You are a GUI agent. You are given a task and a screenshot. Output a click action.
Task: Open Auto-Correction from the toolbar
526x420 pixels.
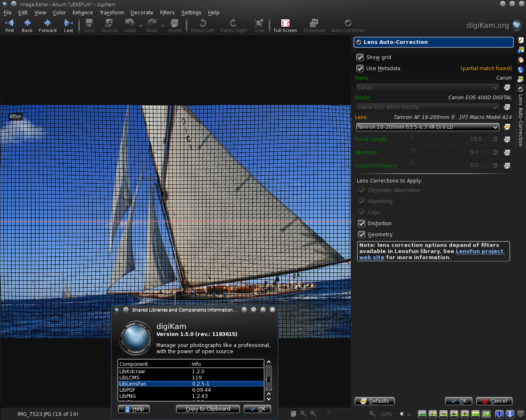[x=347, y=23]
